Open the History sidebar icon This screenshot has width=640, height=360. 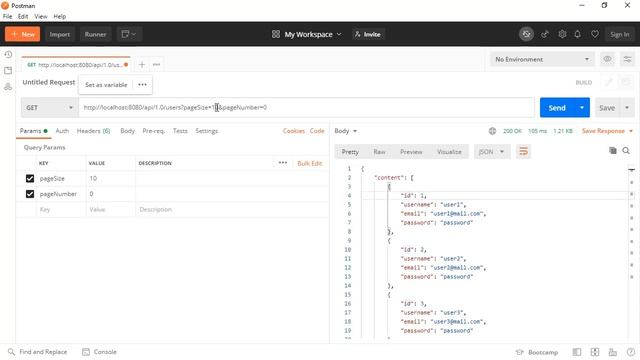coord(8,55)
